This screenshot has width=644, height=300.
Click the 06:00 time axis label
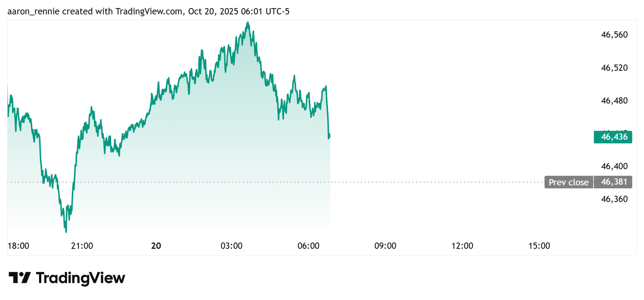(308, 246)
